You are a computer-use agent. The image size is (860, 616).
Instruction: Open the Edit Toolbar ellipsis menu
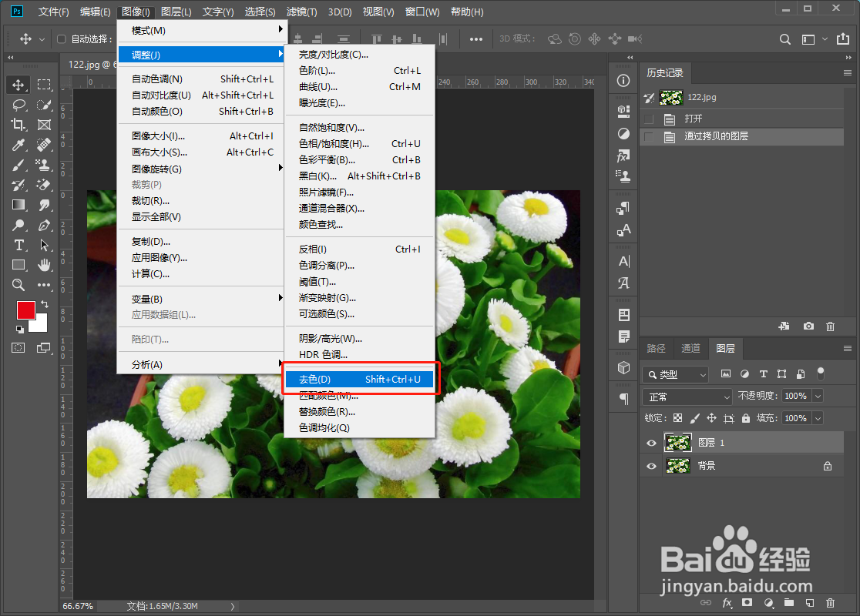(44, 285)
